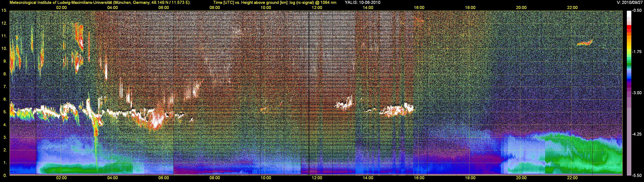Click the '10:00' label on the top time axis

pyautogui.click(x=266, y=8)
